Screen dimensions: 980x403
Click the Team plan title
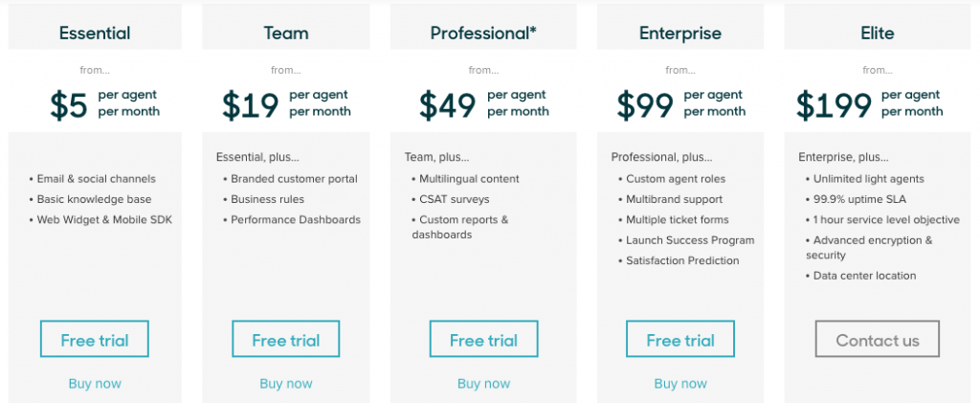[x=285, y=34]
